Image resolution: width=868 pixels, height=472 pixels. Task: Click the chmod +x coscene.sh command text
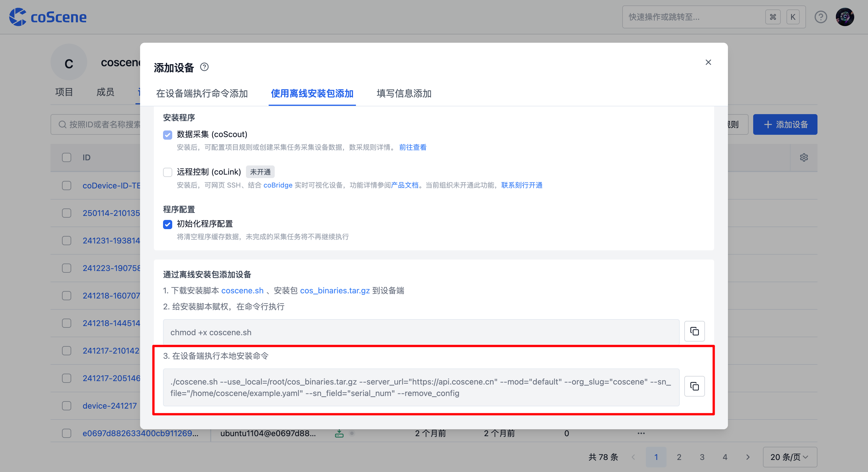[211, 333]
